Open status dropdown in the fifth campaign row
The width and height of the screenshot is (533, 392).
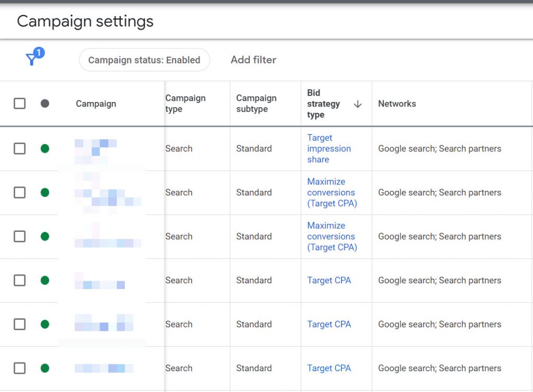(45, 324)
